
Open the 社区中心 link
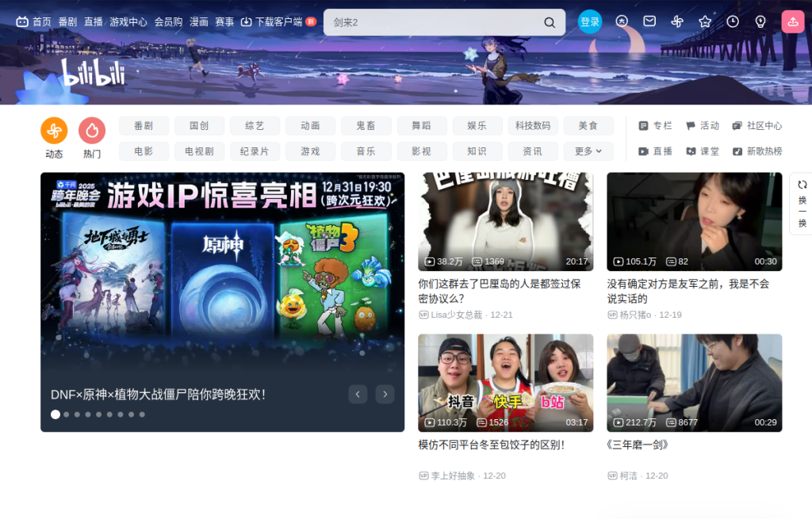[x=757, y=126]
